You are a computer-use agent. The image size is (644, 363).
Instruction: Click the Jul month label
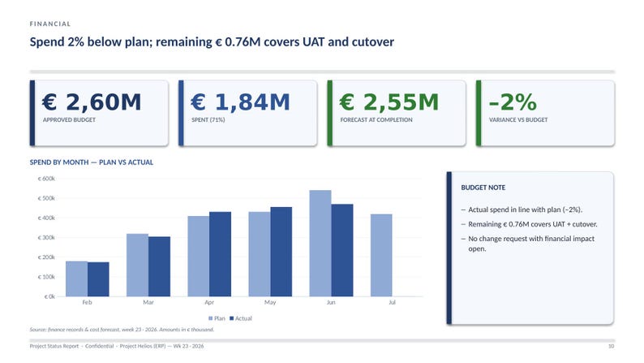point(393,302)
